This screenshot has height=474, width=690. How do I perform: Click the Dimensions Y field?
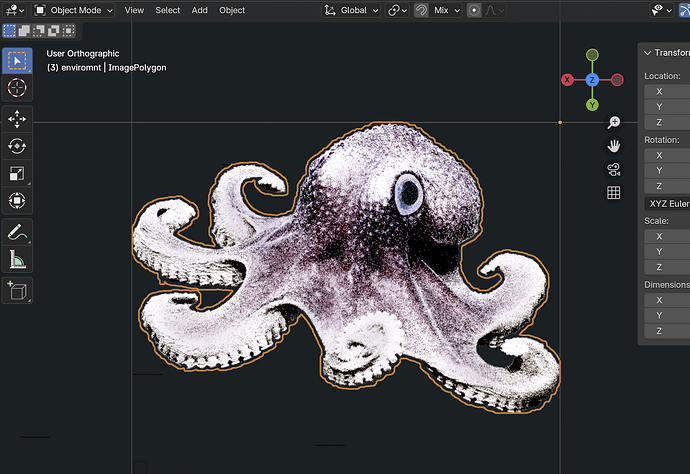click(667, 316)
